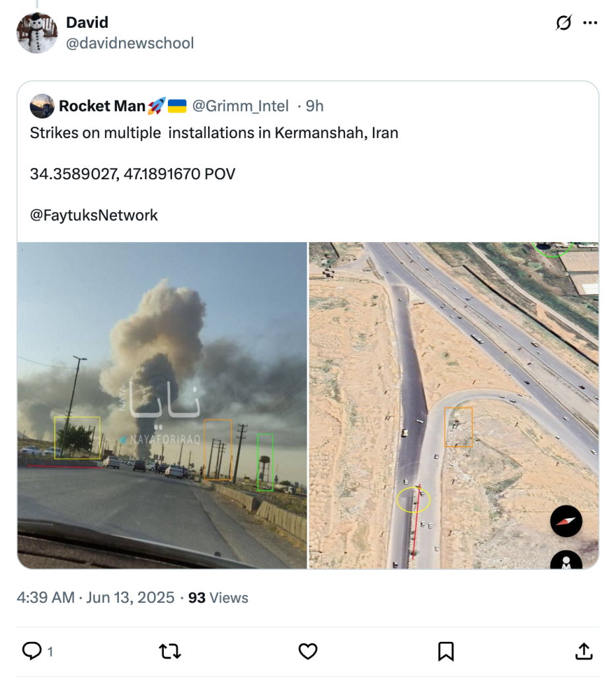Open the @FaytuksNetwork mention
This screenshot has height=677, width=616.
[94, 215]
